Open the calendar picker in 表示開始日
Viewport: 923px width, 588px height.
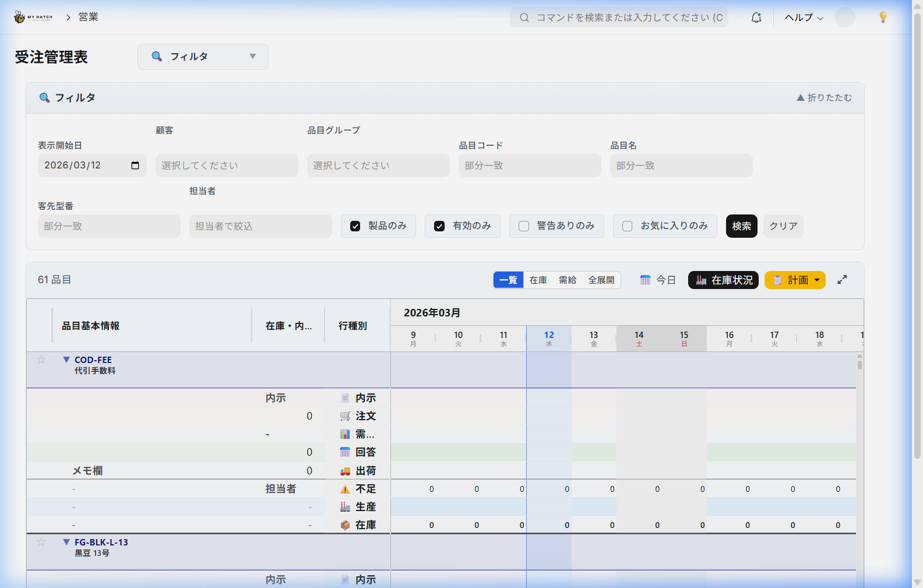pos(135,166)
